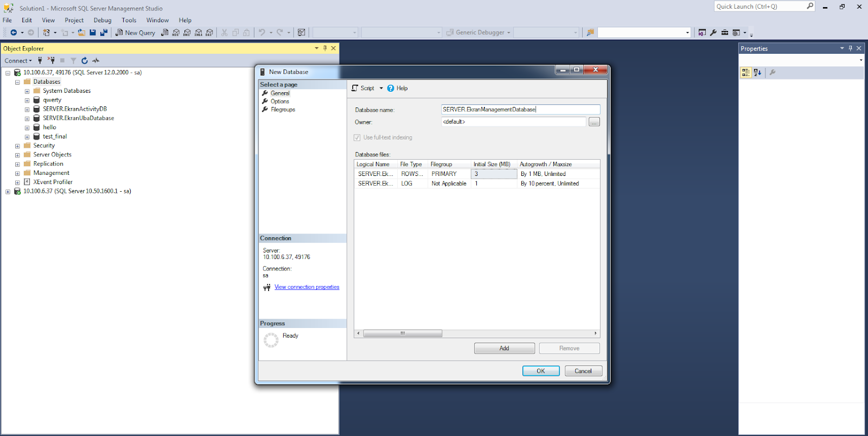Click the XEvent Profiler node
Viewport: 868px width, 436px height.
(x=53, y=182)
